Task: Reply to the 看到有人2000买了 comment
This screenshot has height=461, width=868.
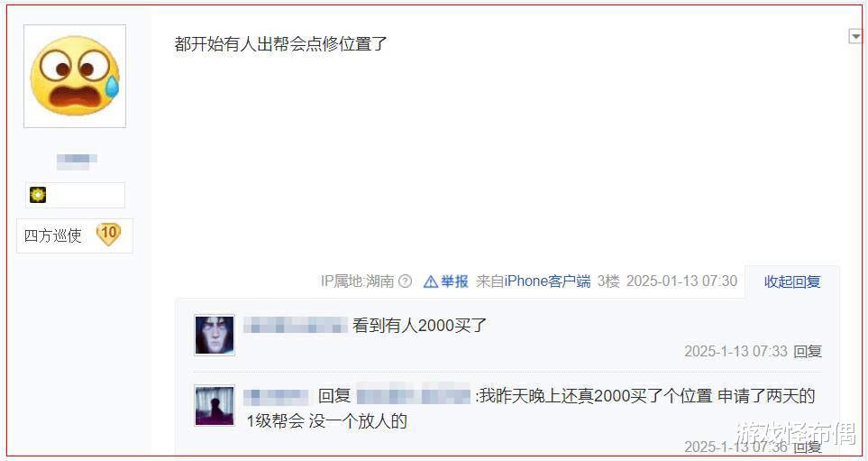Action: 807,351
